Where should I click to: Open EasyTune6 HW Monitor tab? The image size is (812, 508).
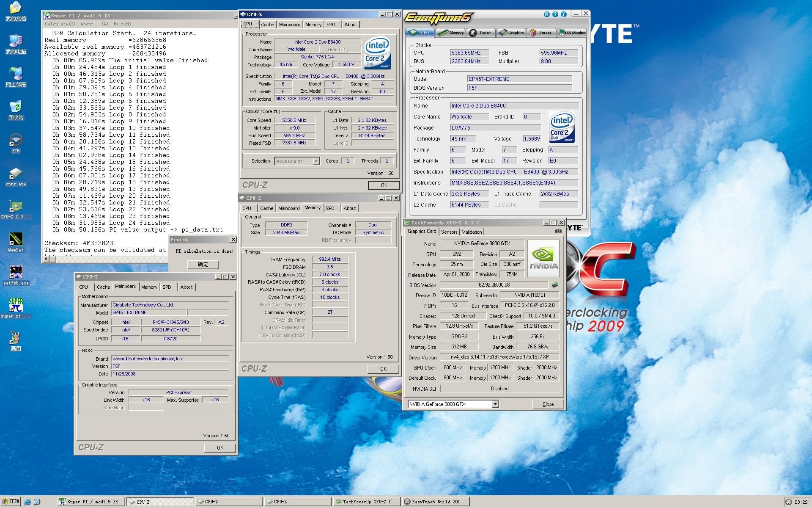(572, 33)
